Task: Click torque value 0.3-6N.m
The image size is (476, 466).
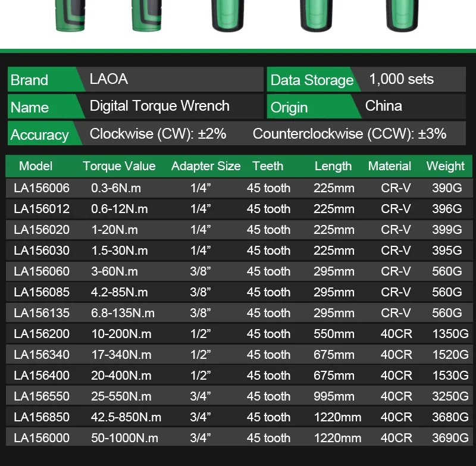Action: [x=116, y=188]
